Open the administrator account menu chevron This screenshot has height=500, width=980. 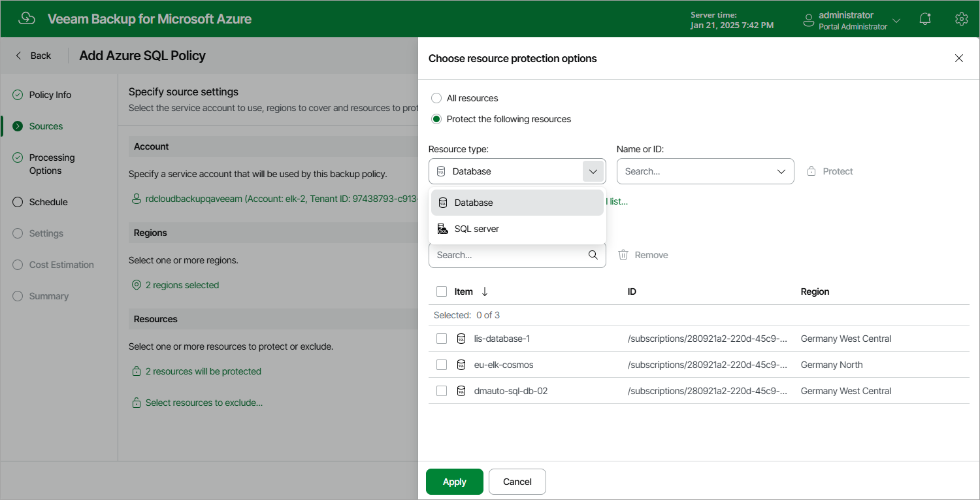point(896,20)
